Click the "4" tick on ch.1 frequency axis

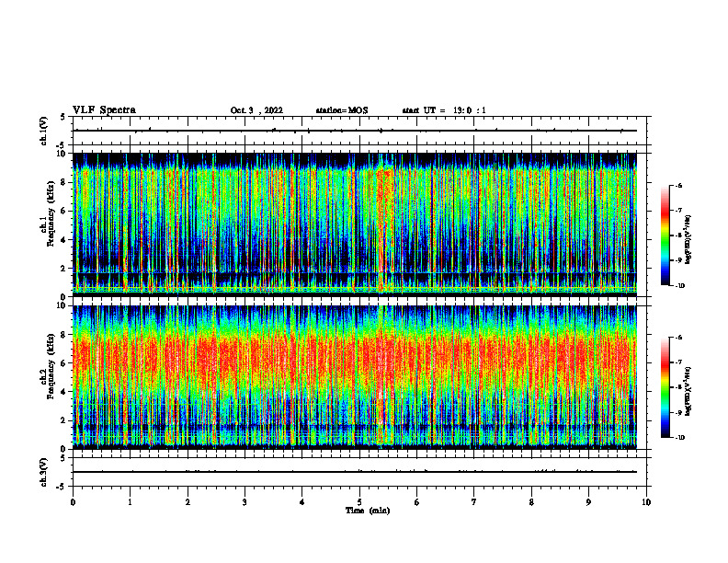[x=63, y=240]
